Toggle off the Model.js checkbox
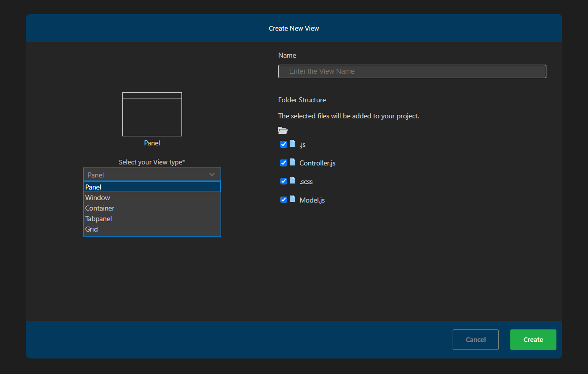The height and width of the screenshot is (374, 588). point(284,199)
